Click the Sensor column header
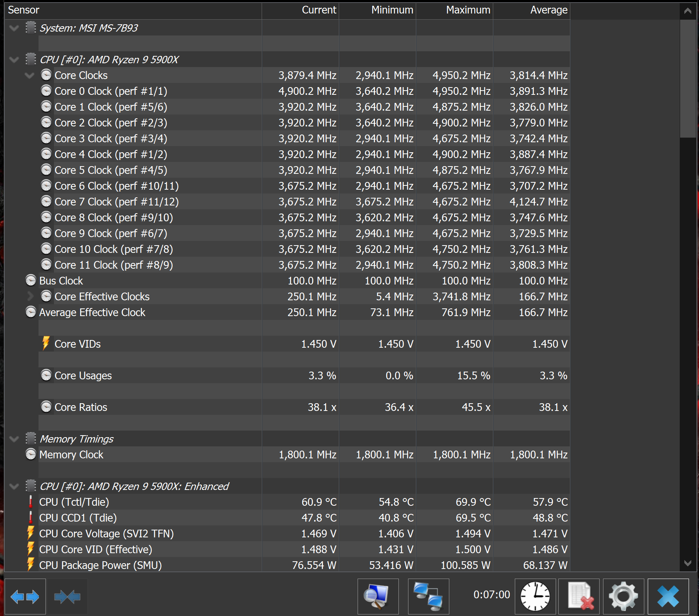 (x=133, y=10)
